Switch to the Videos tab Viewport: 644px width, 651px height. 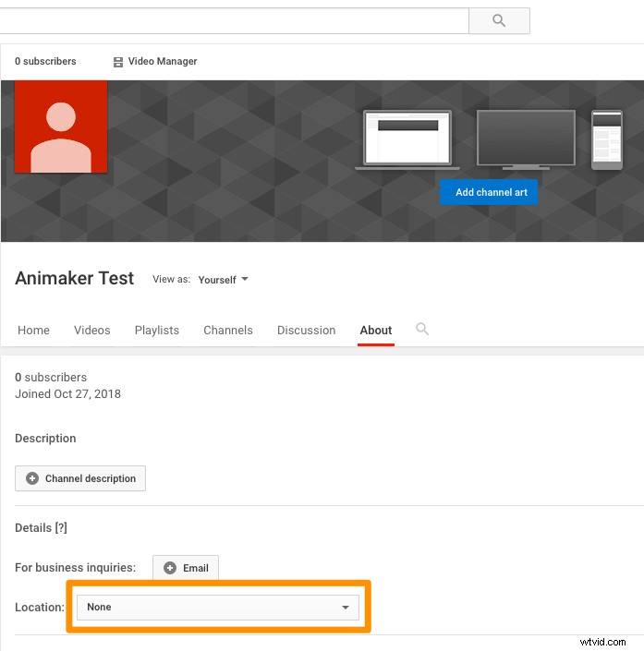pyautogui.click(x=92, y=330)
